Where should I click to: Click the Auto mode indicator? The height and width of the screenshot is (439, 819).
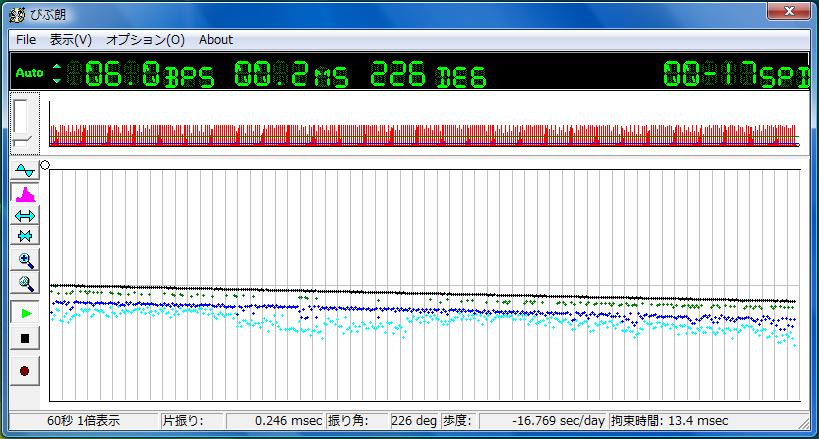coord(29,73)
